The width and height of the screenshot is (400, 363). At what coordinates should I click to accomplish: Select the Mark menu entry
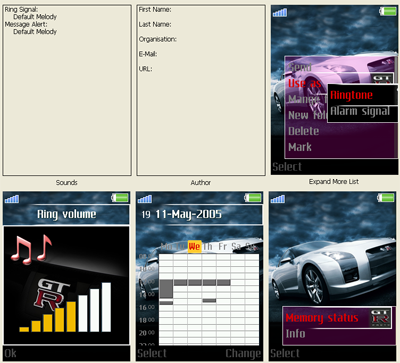300,147
